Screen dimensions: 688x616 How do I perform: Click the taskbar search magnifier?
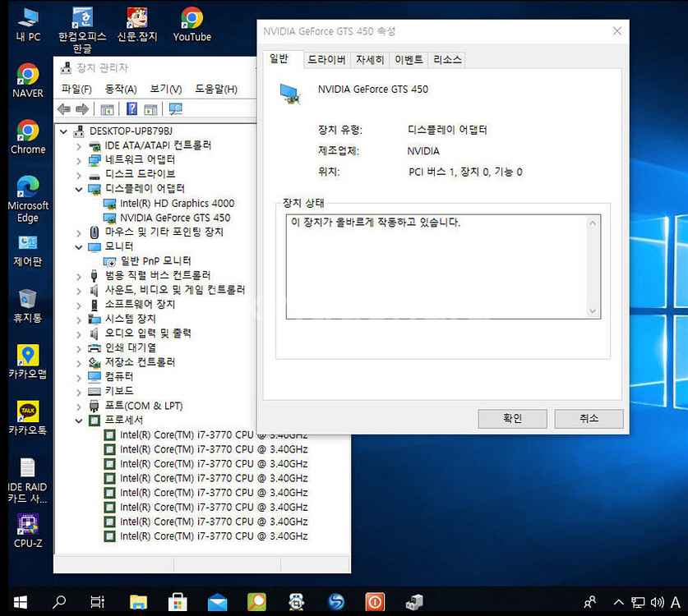coord(59,602)
